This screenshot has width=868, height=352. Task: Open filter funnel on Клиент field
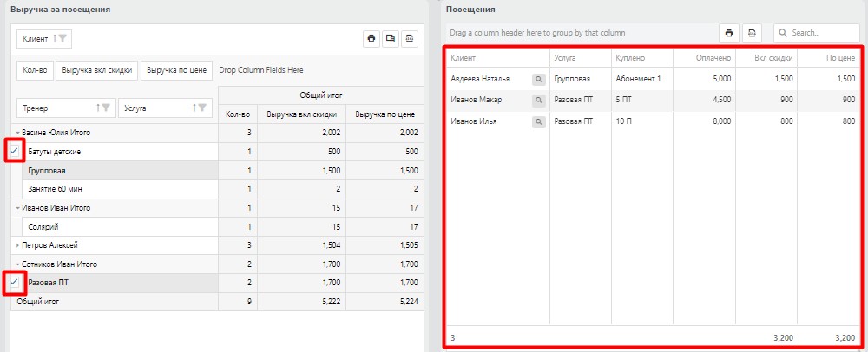[x=62, y=39]
